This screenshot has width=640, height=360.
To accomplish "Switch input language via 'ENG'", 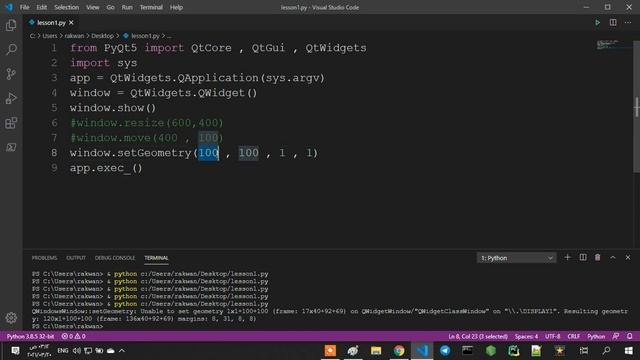I will pyautogui.click(x=62, y=351).
